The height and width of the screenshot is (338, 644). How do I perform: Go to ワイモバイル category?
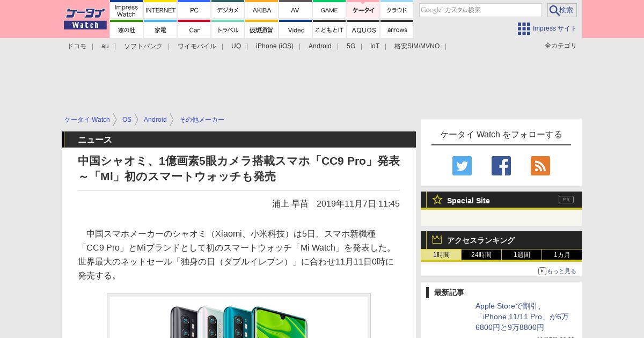coord(197,46)
